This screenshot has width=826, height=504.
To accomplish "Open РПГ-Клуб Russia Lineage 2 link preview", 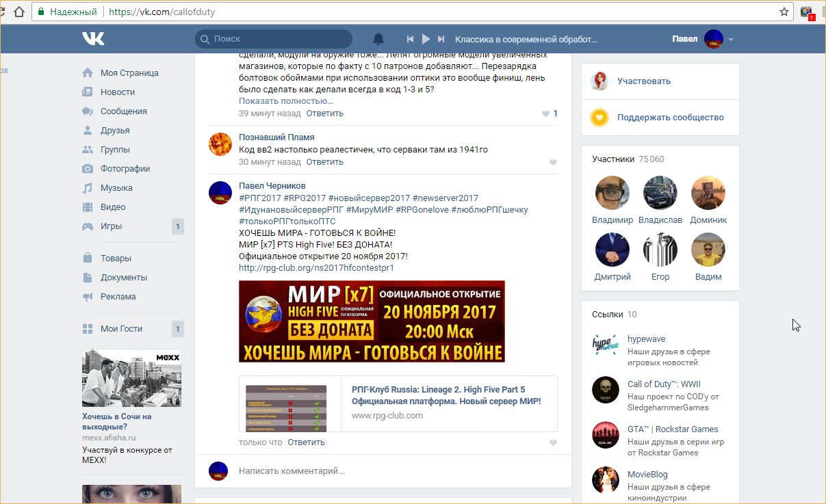I will point(446,395).
